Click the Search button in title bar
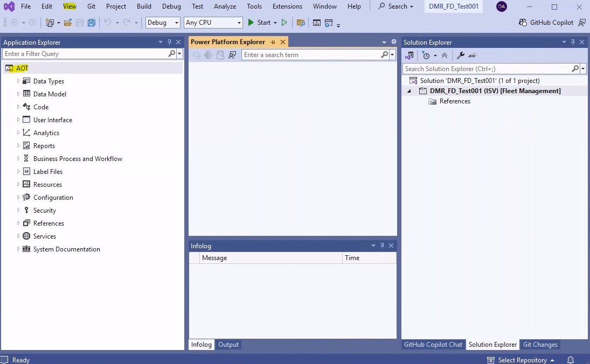This screenshot has width=590, height=364. point(396,6)
